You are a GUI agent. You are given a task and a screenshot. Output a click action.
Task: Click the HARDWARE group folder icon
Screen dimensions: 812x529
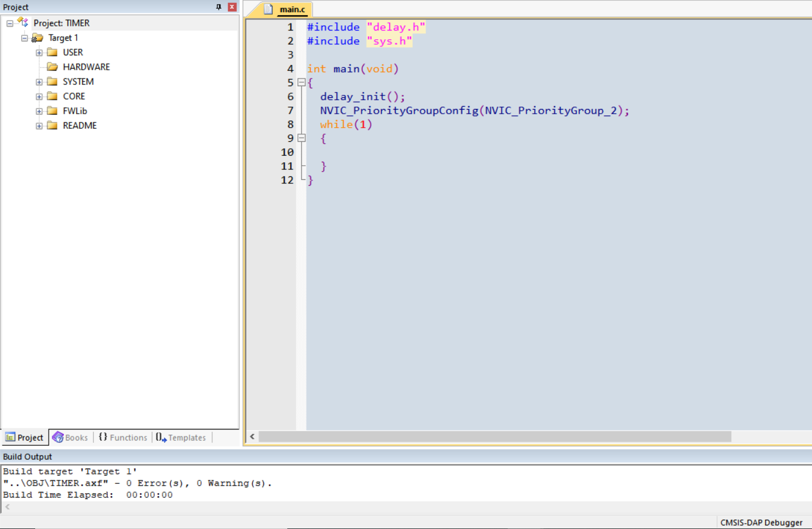pos(52,67)
